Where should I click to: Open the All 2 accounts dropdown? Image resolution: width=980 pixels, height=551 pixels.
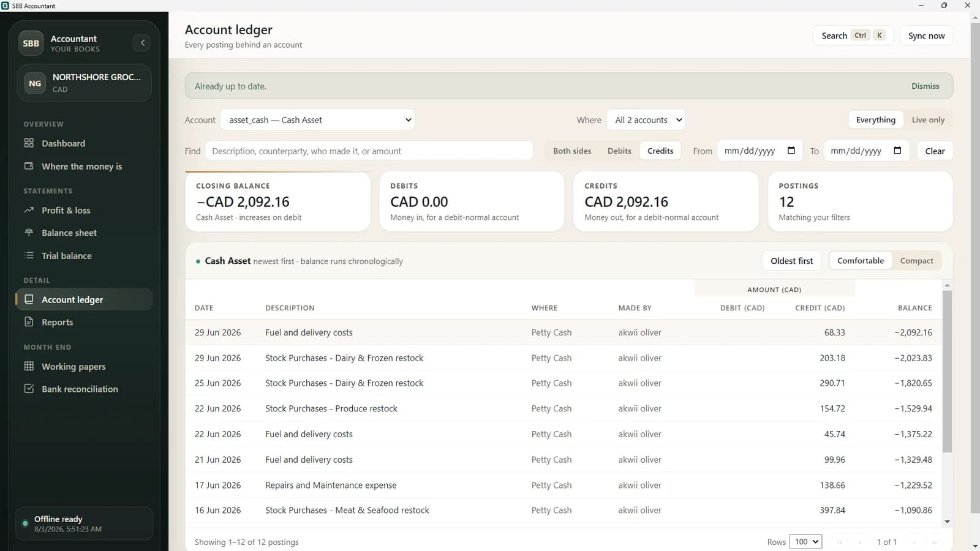point(646,120)
